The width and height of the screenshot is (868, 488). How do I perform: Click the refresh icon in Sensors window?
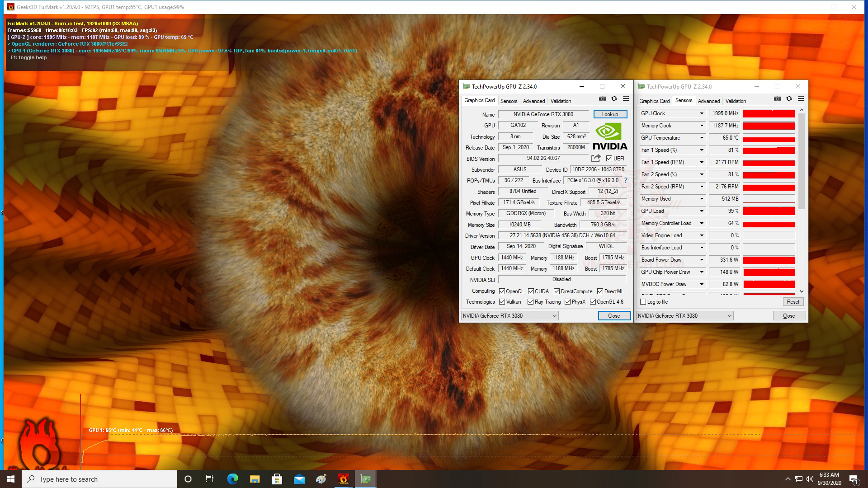tap(789, 99)
